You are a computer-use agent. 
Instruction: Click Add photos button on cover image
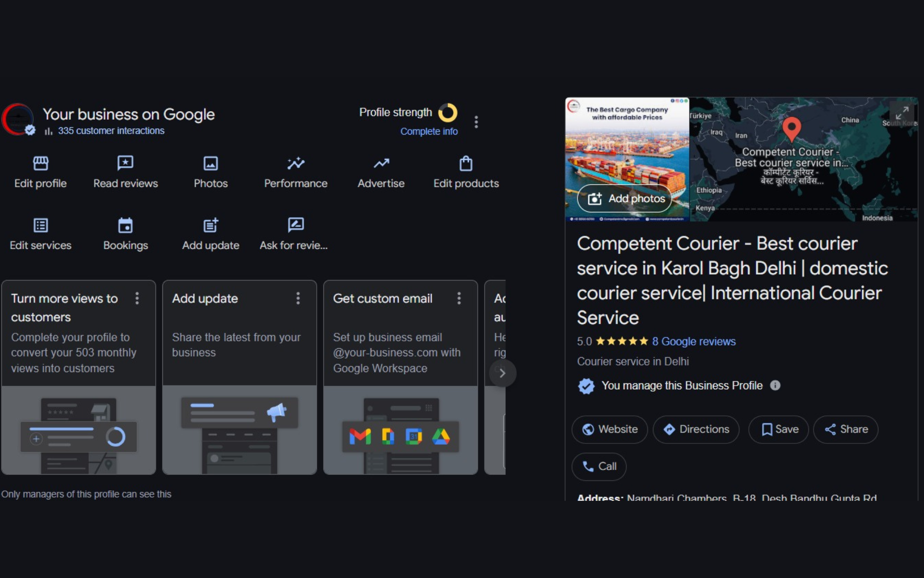624,199
